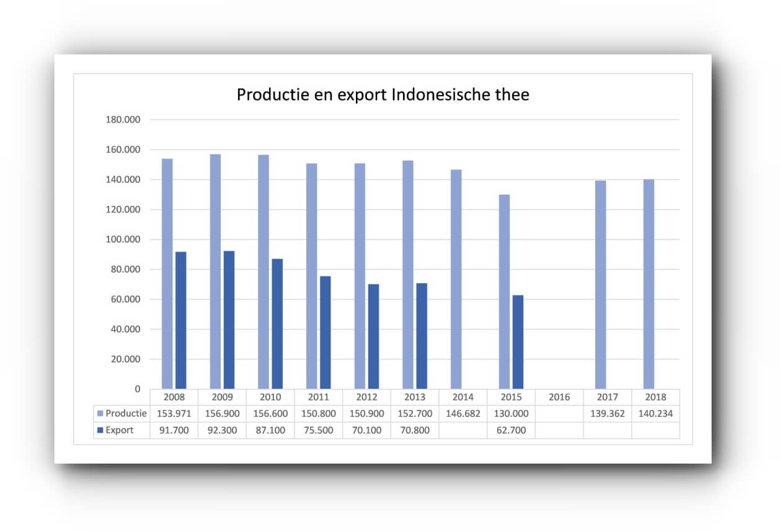Click the 2015 Export bar

pyautogui.click(x=518, y=342)
